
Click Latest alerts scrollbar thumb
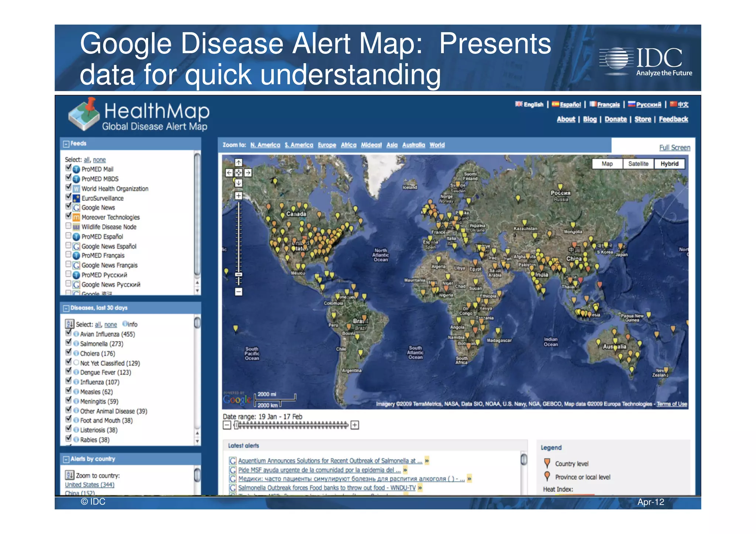pos(524,459)
